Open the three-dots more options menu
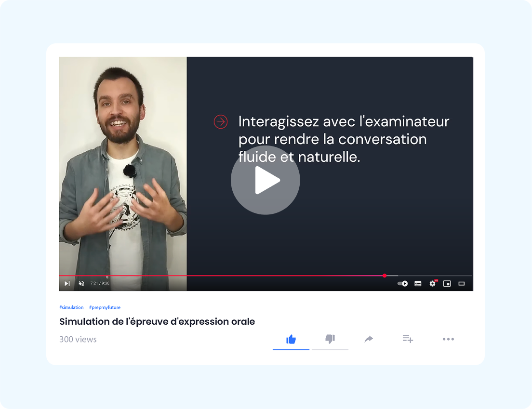Screen dimensions: 532x409 [448, 339]
